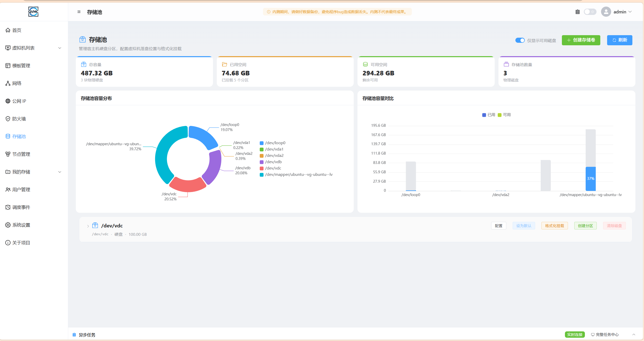This screenshot has height=341, width=644.
Task: Click the 创建存储卷 button
Action: [x=581, y=40]
